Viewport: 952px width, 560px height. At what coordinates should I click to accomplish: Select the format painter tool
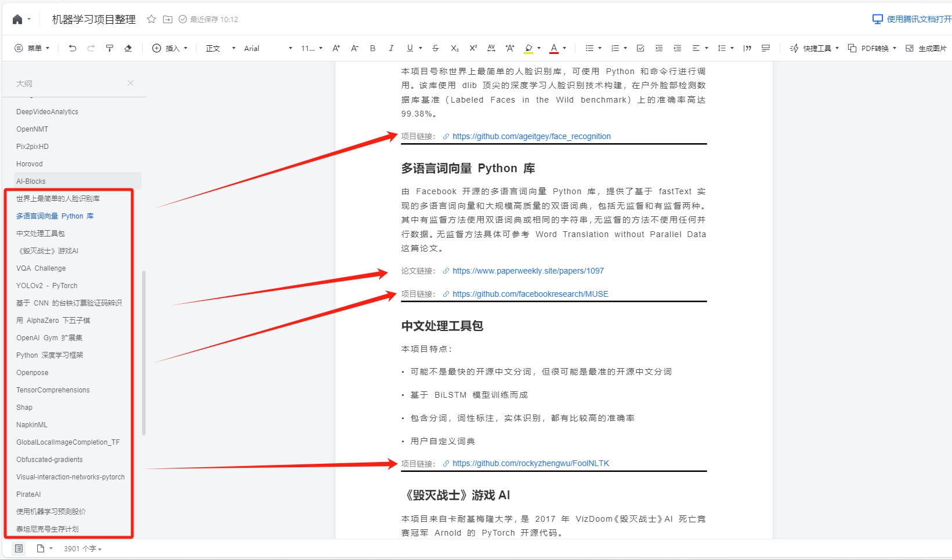click(110, 48)
